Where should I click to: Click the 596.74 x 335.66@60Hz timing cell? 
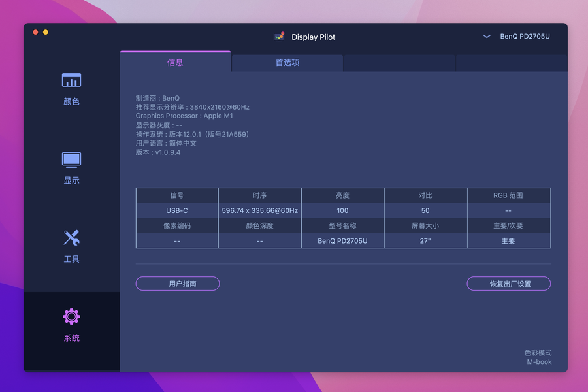(259, 210)
